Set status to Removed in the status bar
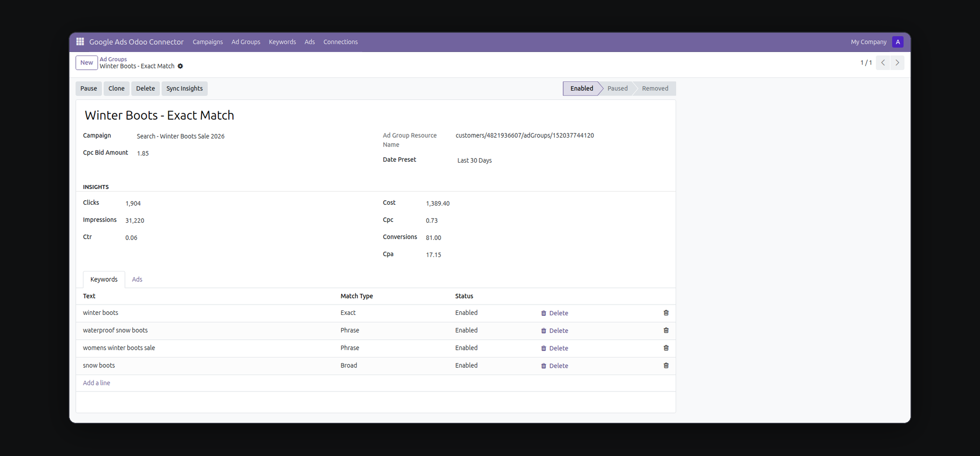Viewport: 980px width, 456px height. tap(655, 88)
